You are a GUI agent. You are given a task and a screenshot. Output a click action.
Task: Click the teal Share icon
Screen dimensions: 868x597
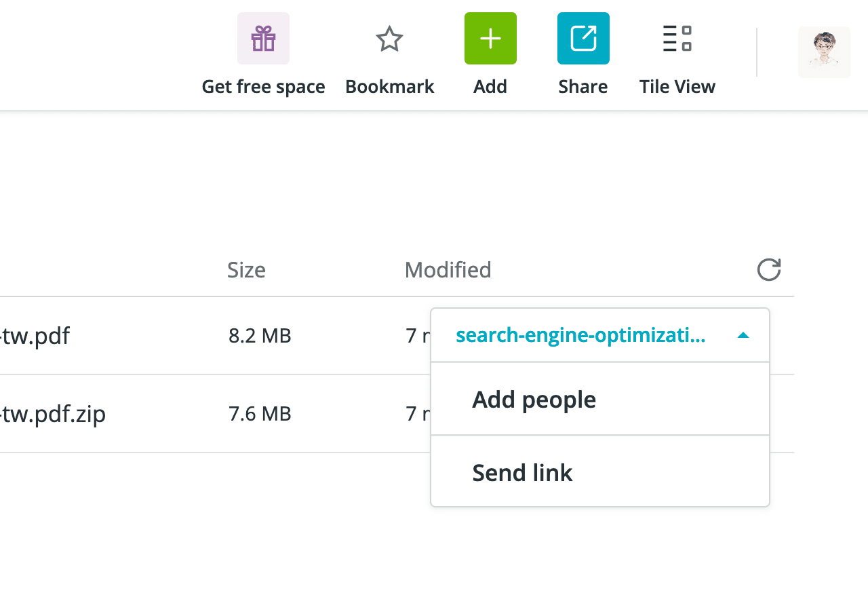point(583,39)
